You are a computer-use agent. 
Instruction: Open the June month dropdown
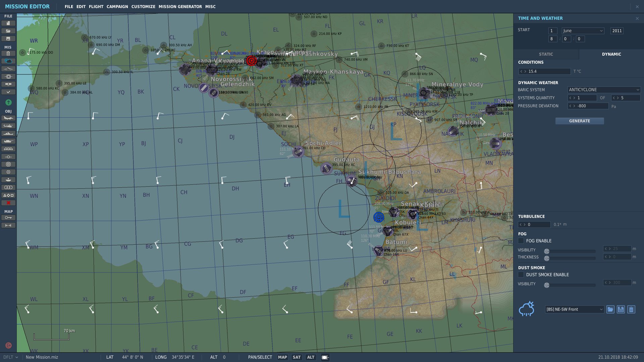click(x=583, y=31)
